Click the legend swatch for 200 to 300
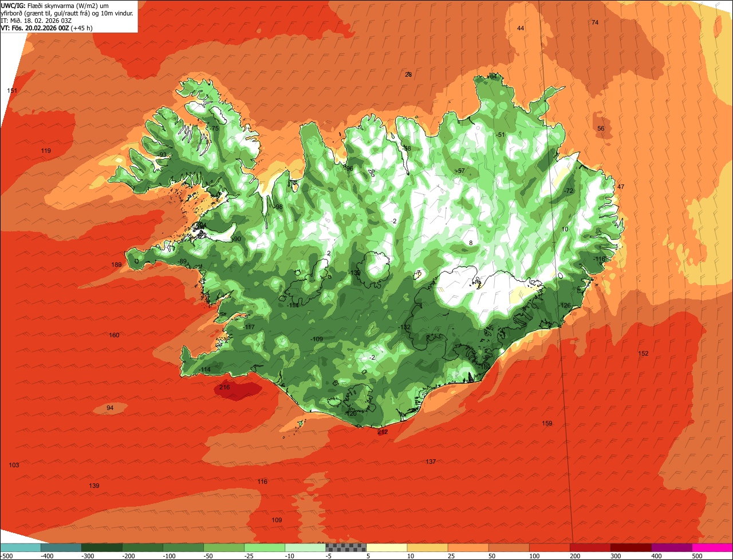 590,547
